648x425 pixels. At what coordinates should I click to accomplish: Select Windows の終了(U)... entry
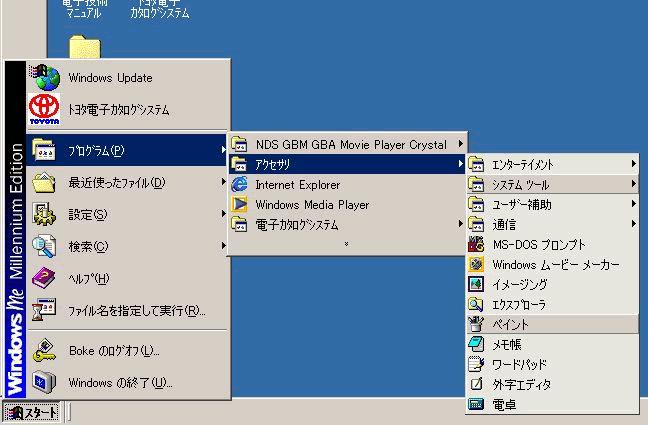(x=127, y=382)
